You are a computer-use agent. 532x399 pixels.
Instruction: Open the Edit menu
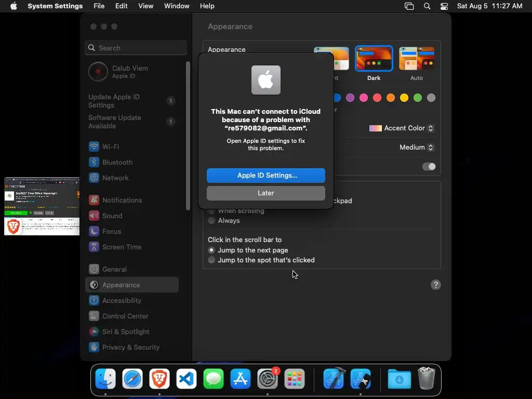click(x=121, y=6)
